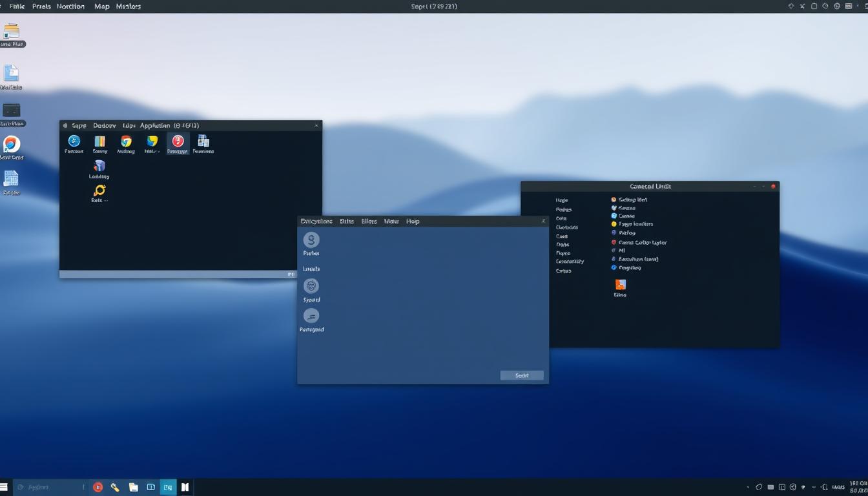Select the highlighted red debugger app icon
The height and width of the screenshot is (496, 868).
click(177, 142)
